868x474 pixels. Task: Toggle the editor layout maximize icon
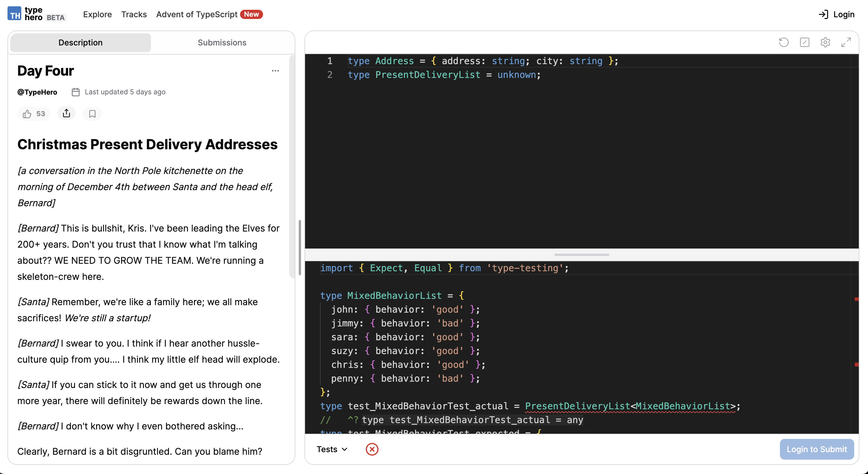click(x=805, y=42)
